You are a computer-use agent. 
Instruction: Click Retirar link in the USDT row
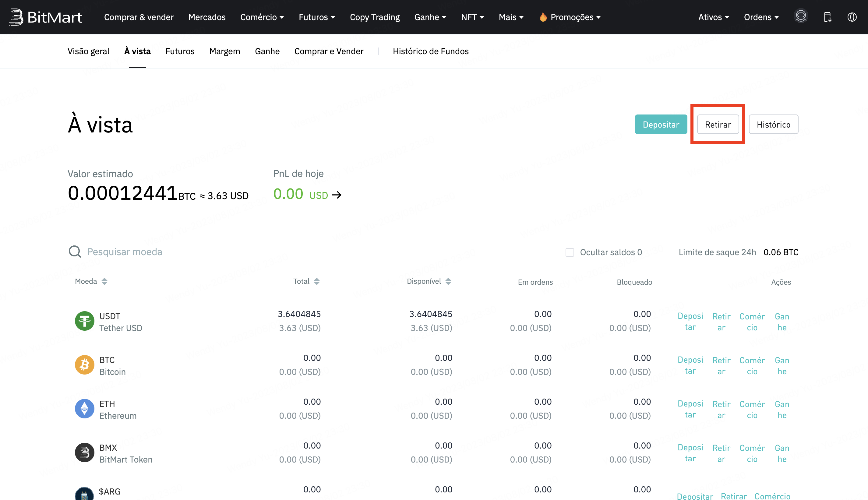pos(721,322)
